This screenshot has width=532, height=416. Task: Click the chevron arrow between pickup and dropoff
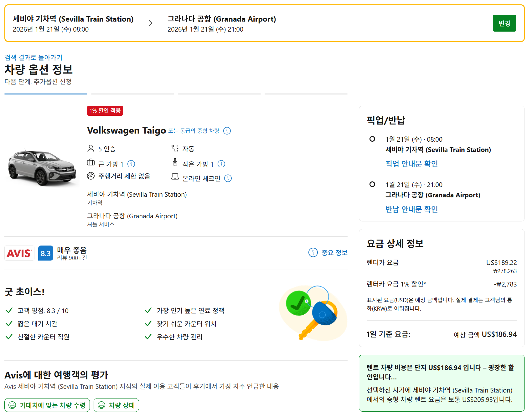pyautogui.click(x=151, y=23)
